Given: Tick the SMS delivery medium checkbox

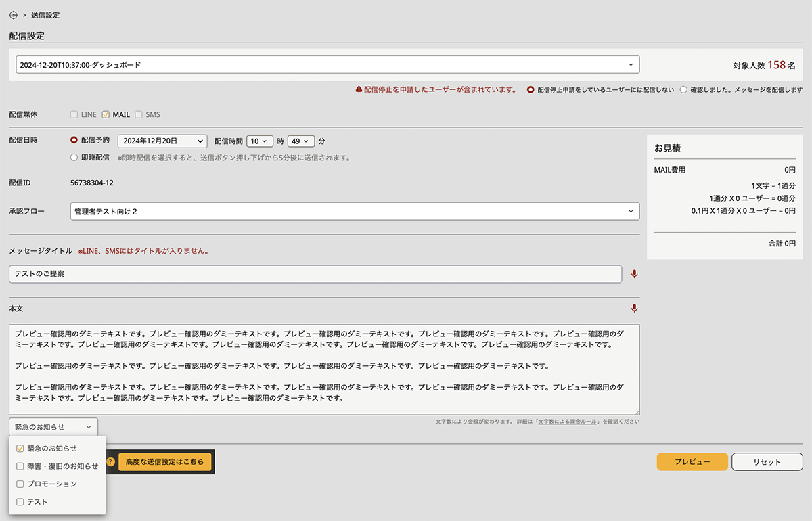Looking at the screenshot, I should [139, 115].
